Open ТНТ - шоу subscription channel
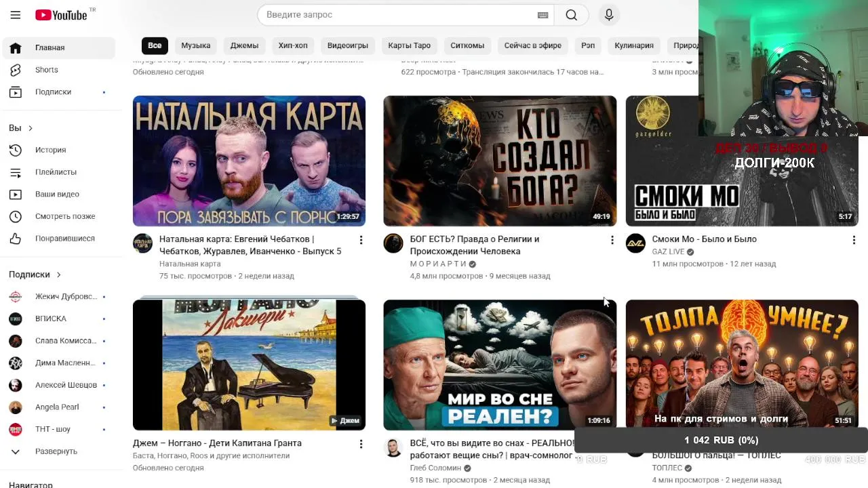 point(58,429)
